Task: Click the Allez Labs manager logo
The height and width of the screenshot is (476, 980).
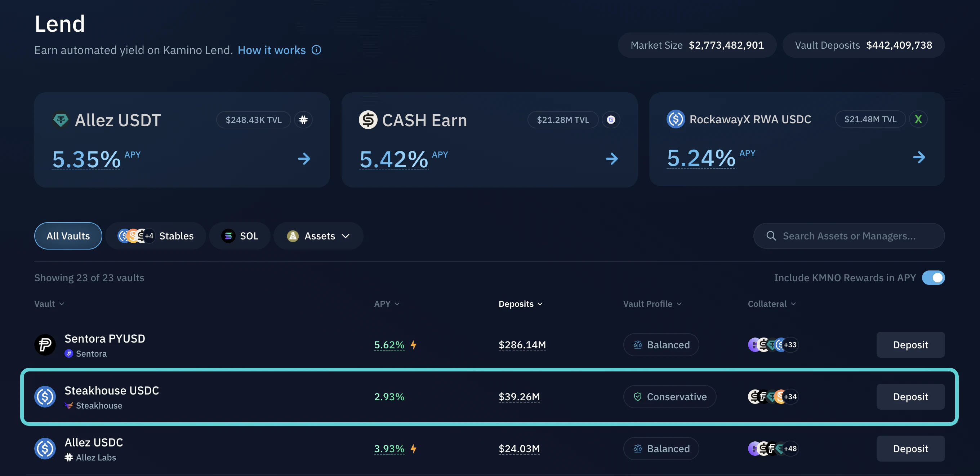Action: pyautogui.click(x=68, y=457)
